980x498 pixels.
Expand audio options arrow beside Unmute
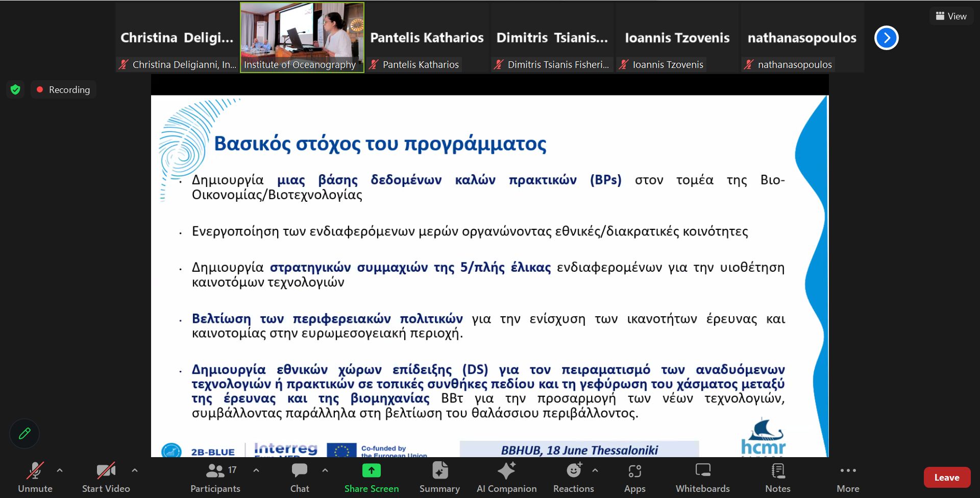(60, 470)
